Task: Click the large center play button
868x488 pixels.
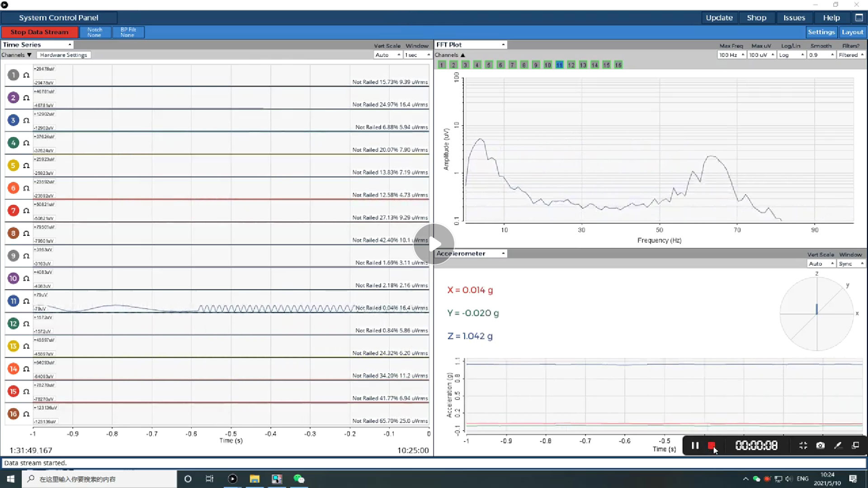Action: [x=434, y=244]
